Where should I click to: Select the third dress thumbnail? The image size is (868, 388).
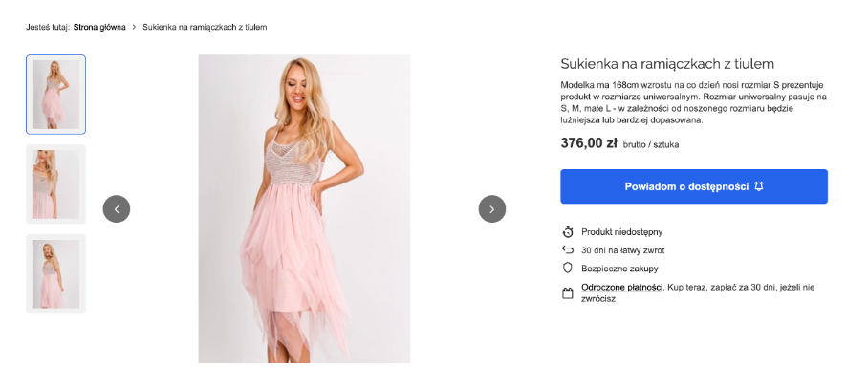tap(55, 273)
